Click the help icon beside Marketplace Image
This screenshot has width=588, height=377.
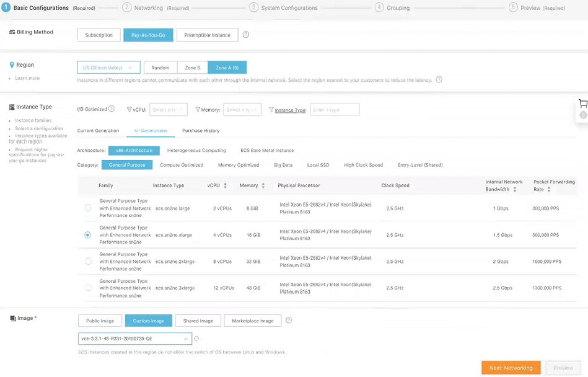[x=289, y=321]
